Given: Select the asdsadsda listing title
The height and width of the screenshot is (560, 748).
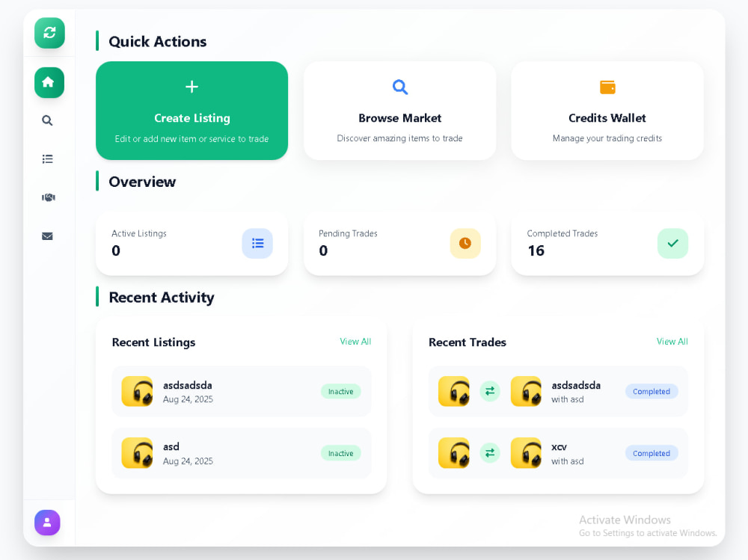Looking at the screenshot, I should point(188,385).
